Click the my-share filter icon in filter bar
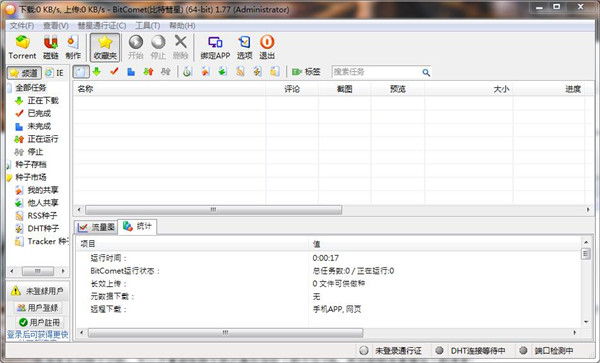The image size is (600, 363). 205,72
